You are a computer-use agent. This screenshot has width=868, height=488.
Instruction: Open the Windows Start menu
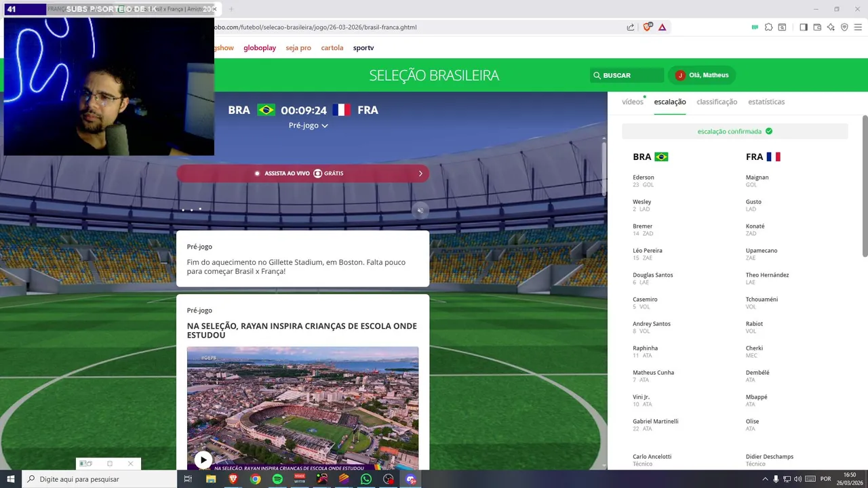pyautogui.click(x=11, y=479)
